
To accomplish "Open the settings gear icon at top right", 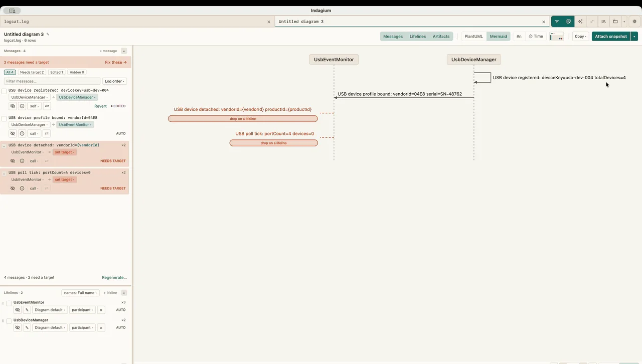I will click(x=634, y=22).
